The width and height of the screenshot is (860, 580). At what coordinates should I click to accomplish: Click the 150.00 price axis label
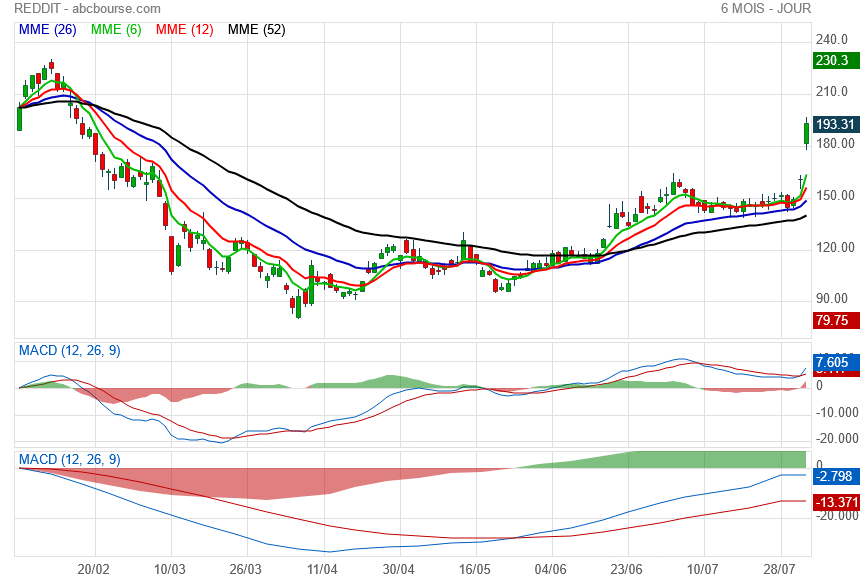click(x=835, y=195)
